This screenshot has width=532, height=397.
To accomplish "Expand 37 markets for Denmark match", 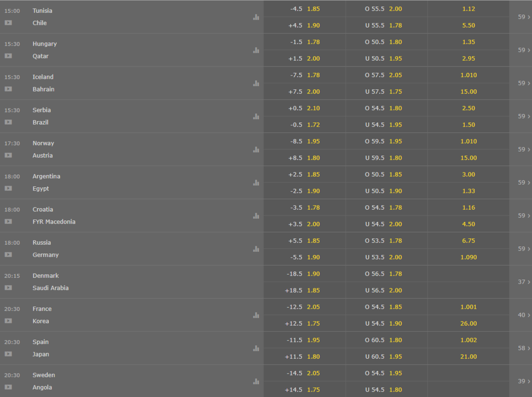I will pyautogui.click(x=523, y=282).
